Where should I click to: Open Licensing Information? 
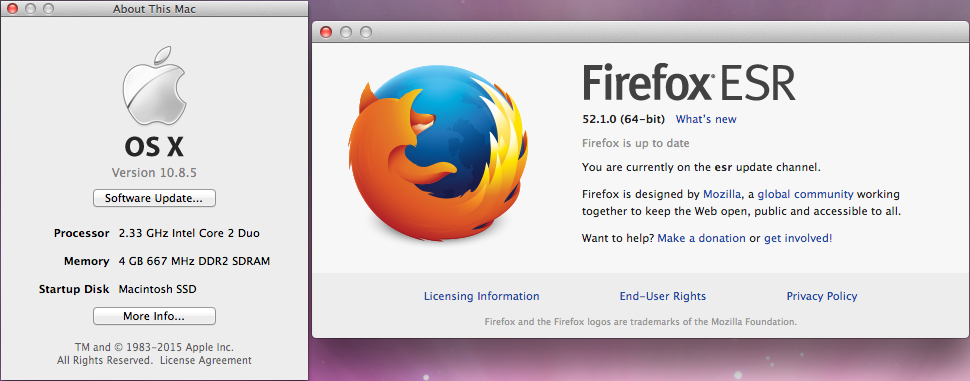click(481, 296)
